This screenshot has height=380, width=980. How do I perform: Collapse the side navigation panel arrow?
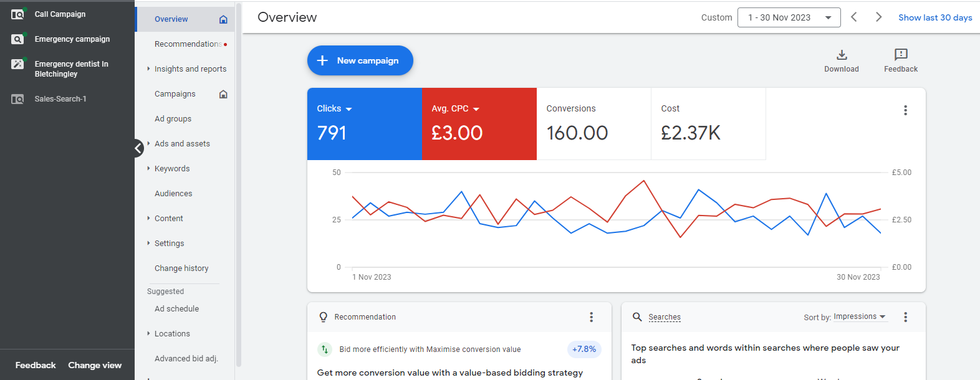pos(138,148)
